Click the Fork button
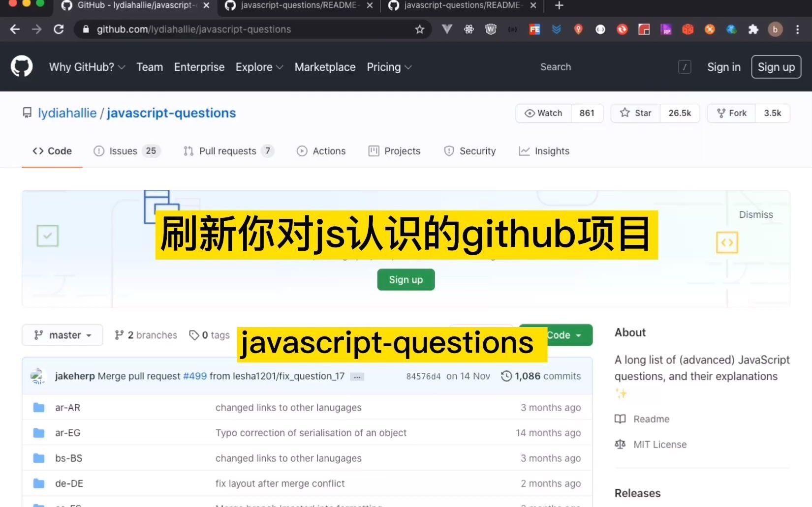The width and height of the screenshot is (812, 507). point(731,113)
